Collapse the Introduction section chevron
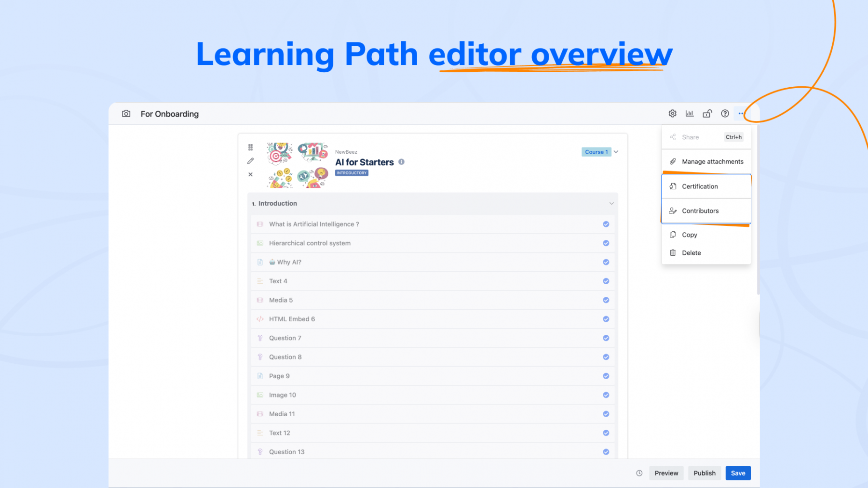 [611, 203]
